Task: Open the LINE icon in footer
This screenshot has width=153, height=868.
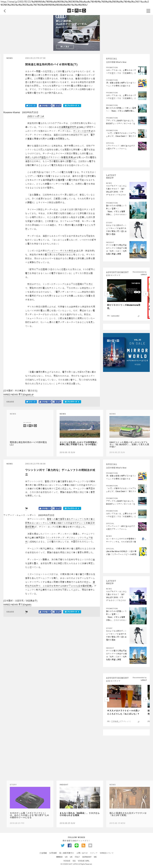Action: (77, 845)
